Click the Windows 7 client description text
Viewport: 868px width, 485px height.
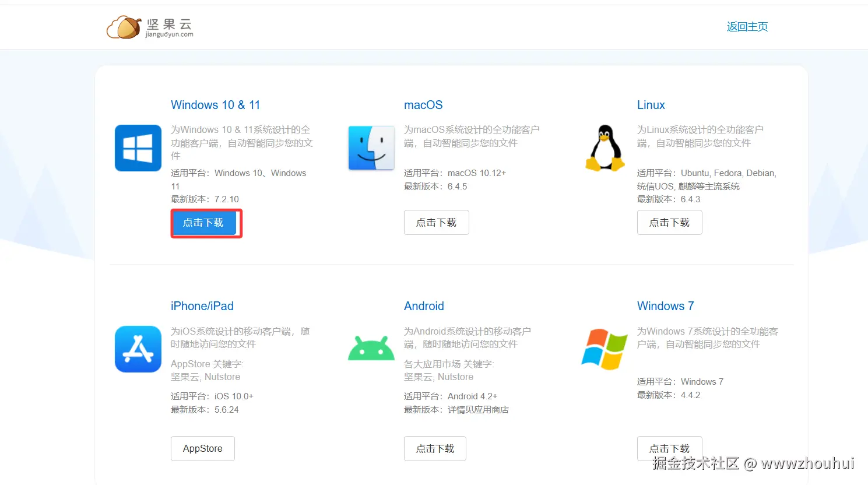coord(708,338)
